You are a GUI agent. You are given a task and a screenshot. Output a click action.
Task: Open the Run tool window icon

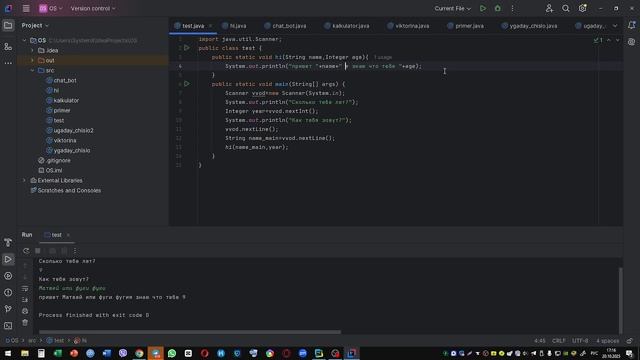tap(8, 259)
